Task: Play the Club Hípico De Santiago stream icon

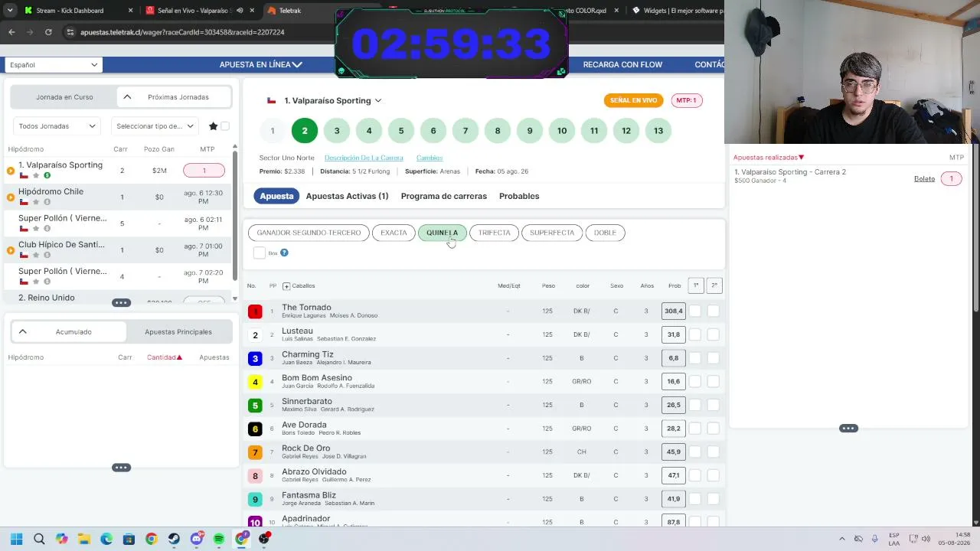Action: pyautogui.click(x=11, y=250)
